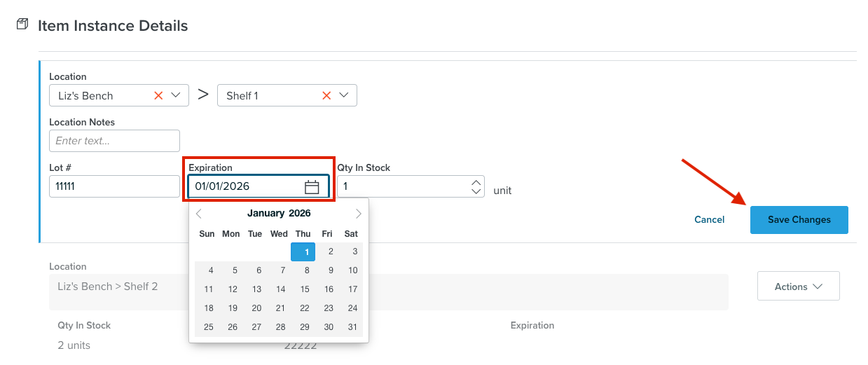The height and width of the screenshot is (365, 868).
Task: Decrease Qty In Stock with down arrow
Action: click(x=476, y=191)
